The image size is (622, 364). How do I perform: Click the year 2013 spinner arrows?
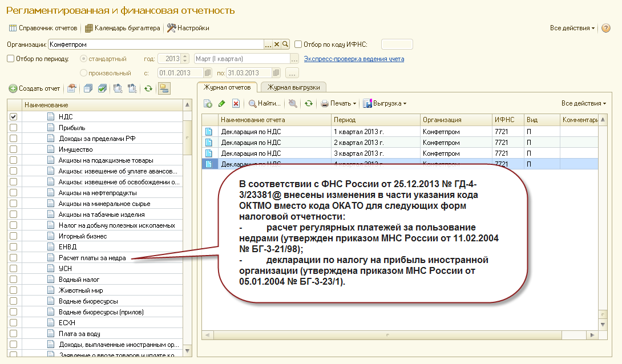(x=185, y=59)
